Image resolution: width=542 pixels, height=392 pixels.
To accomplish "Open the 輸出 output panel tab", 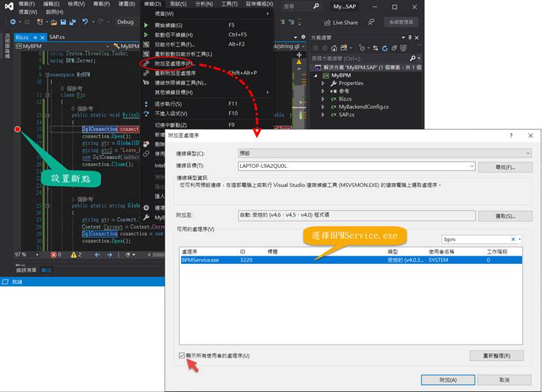I will coord(47,270).
